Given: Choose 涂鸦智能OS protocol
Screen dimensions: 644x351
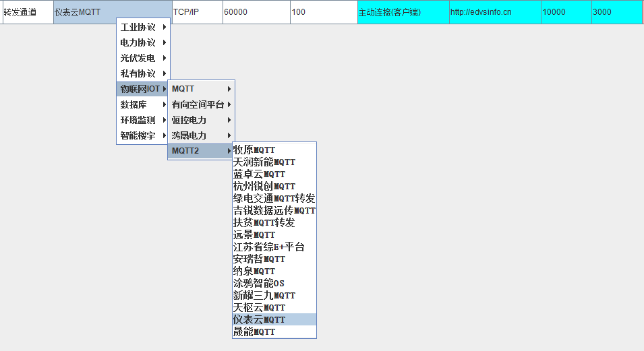Looking at the screenshot, I should [274, 283].
